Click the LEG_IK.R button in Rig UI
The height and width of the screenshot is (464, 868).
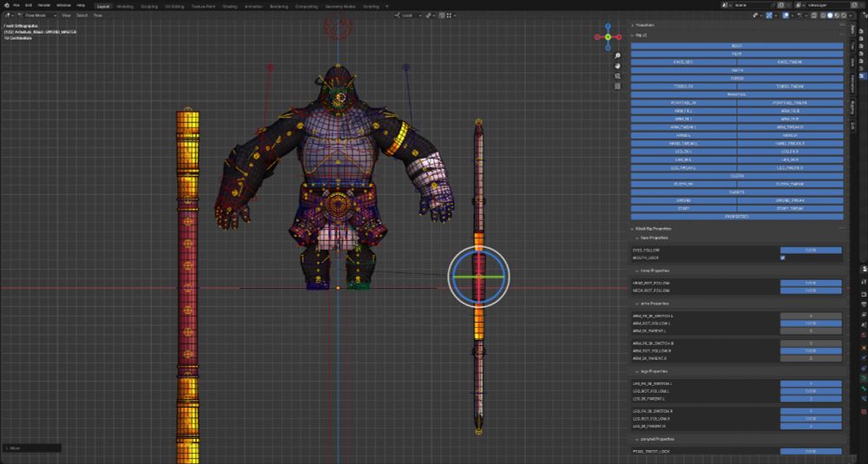(x=790, y=160)
